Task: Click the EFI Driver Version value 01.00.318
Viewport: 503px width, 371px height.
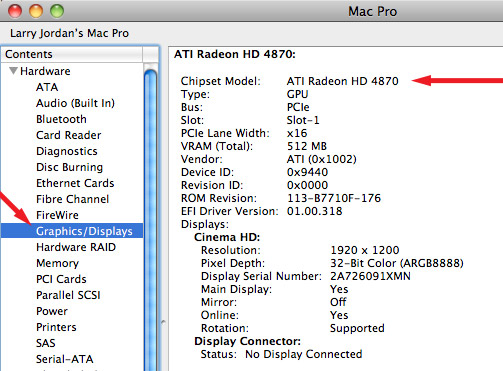Action: coord(314,211)
